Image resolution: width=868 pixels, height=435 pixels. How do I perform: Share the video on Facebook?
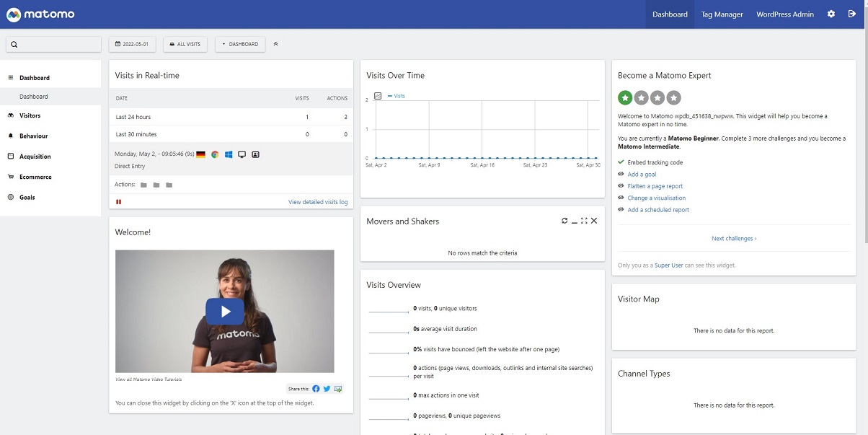click(x=316, y=389)
